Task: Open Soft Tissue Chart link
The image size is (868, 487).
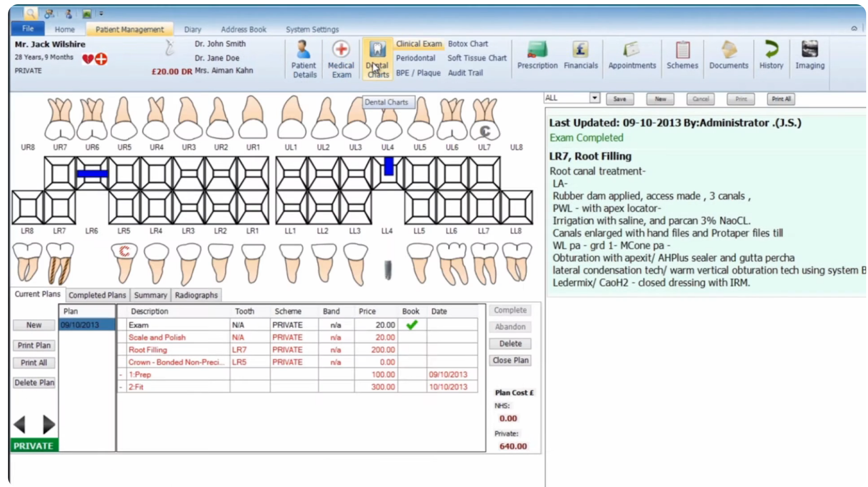Action: click(x=477, y=58)
